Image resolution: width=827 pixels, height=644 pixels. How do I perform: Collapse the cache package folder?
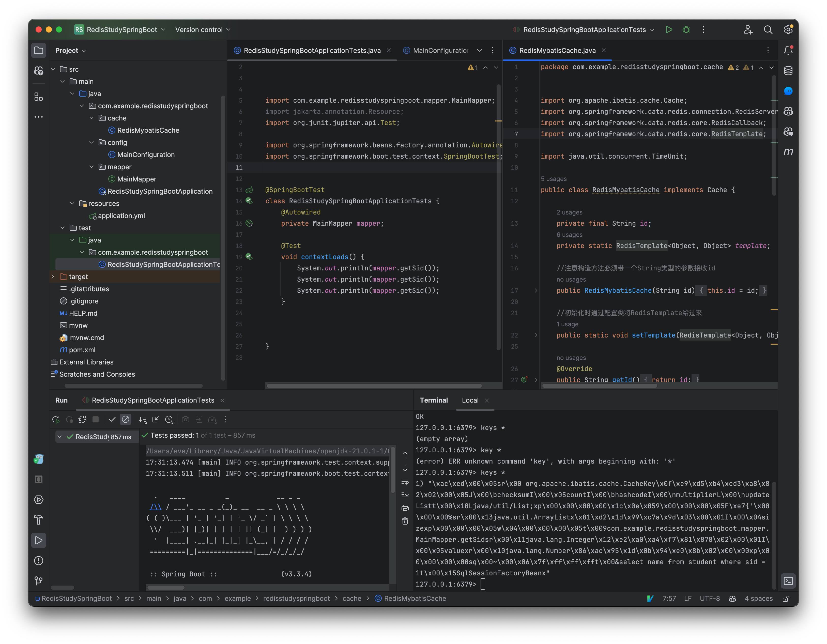click(91, 118)
